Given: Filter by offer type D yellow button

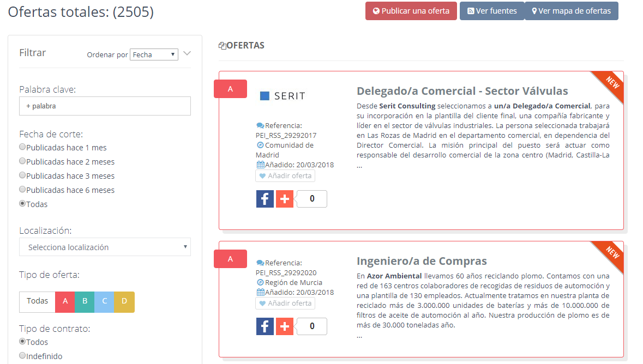Looking at the screenshot, I should [x=124, y=302].
